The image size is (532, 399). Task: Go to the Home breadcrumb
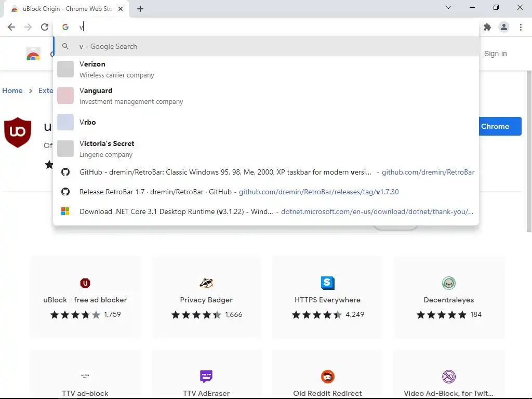click(12, 90)
